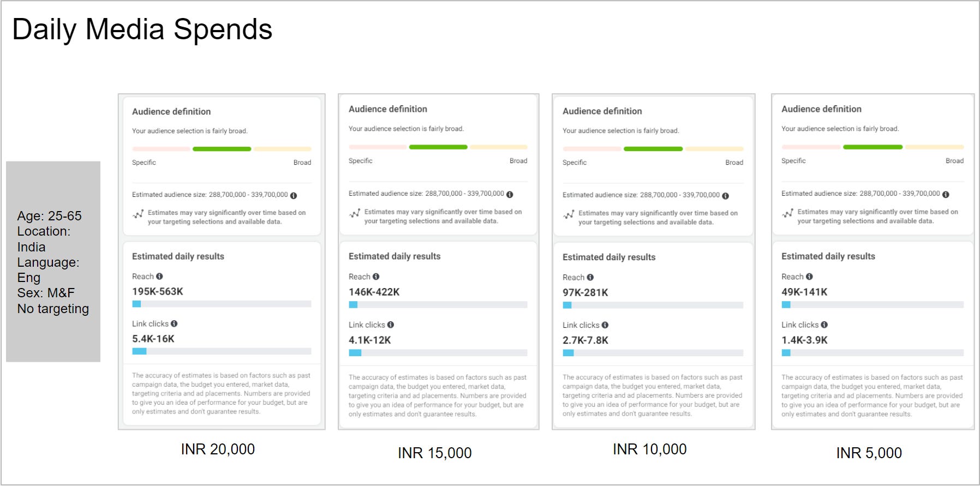Click the Link clicks info icon in the INR 10,000 panel
This screenshot has width=980, height=486.
[605, 325]
